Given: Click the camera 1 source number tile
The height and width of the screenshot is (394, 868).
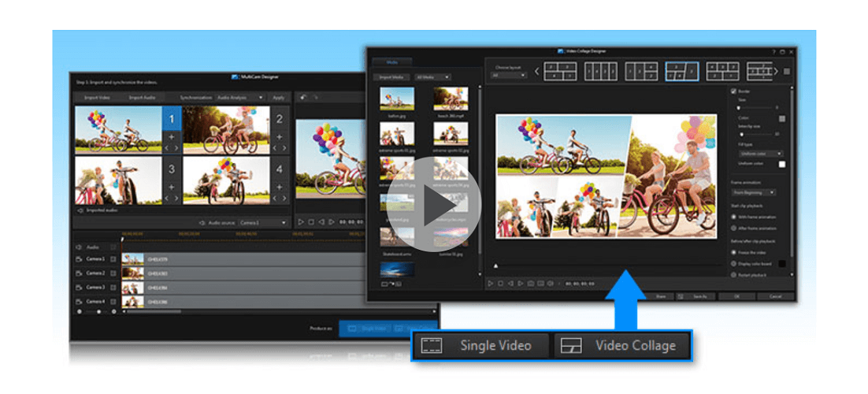Looking at the screenshot, I should pos(171,119).
